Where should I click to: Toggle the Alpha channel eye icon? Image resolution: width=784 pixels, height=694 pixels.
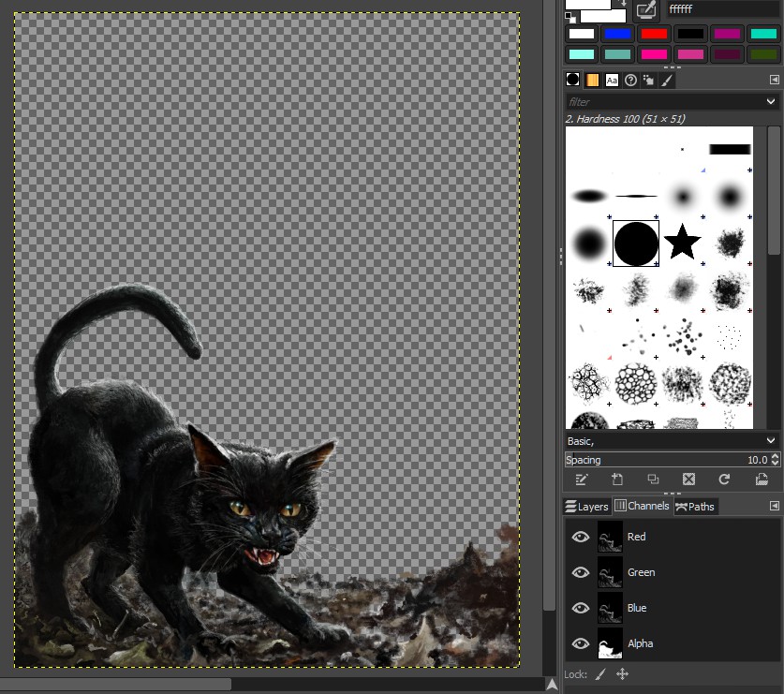tap(581, 643)
